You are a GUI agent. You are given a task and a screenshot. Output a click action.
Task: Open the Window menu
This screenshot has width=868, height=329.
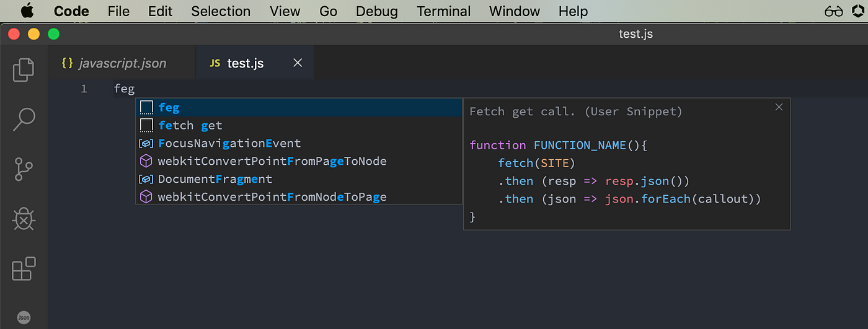coord(514,11)
